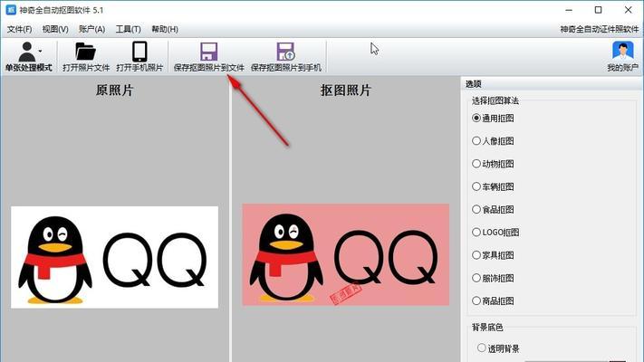Open the 视图(V) menu
This screenshot has height=362, width=644.
[55, 29]
